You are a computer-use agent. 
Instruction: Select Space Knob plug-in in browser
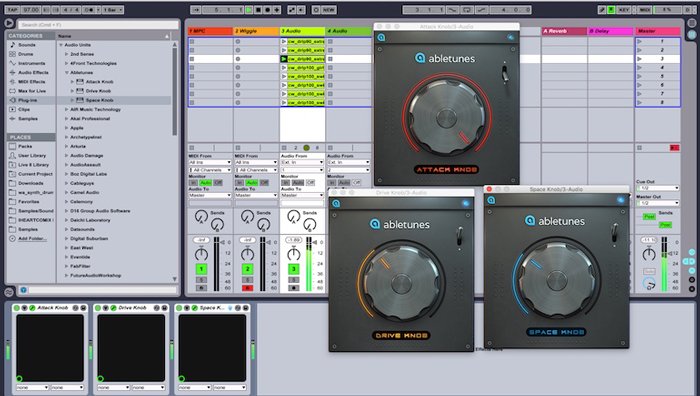click(99, 100)
